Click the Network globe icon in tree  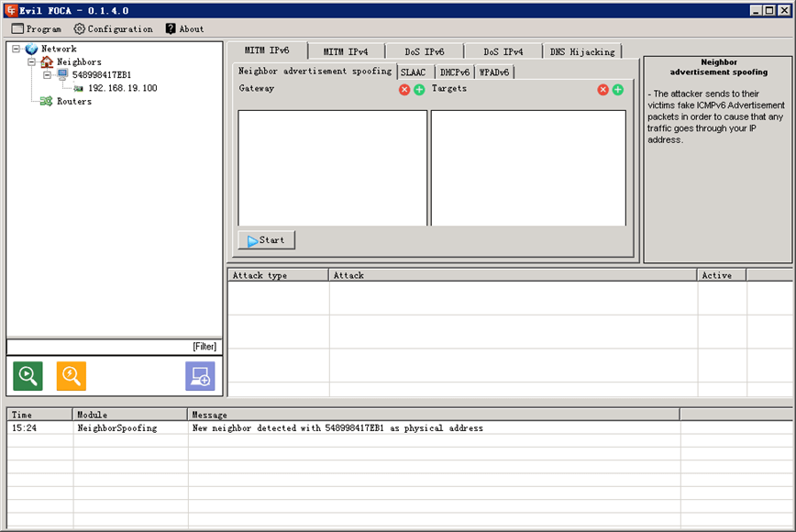(31, 49)
